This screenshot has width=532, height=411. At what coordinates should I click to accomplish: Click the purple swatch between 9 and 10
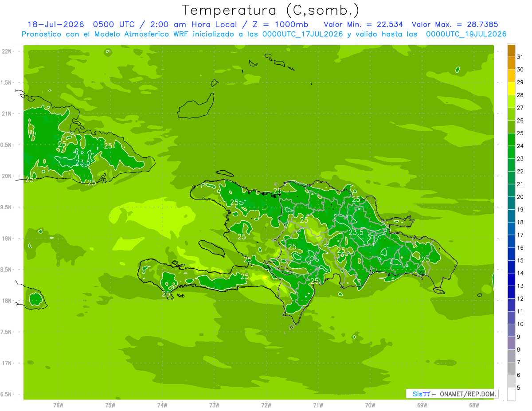click(x=511, y=330)
